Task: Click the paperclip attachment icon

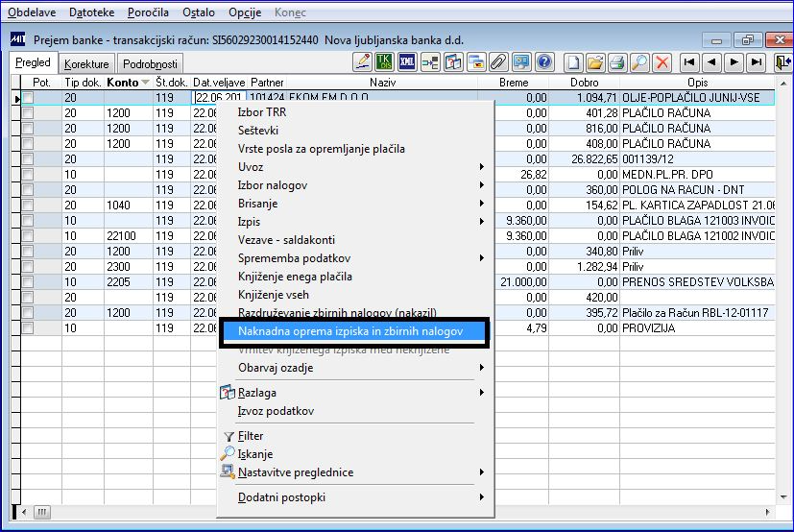Action: tap(498, 62)
